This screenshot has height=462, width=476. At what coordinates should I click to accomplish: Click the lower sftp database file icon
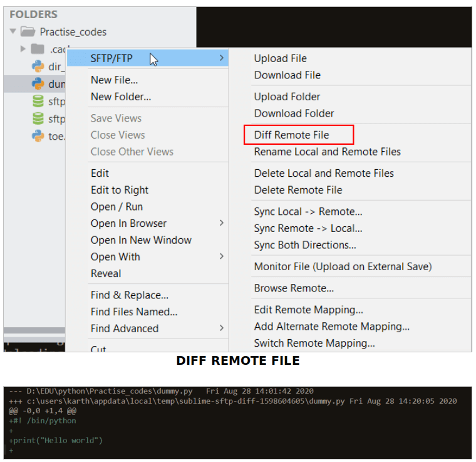38,118
